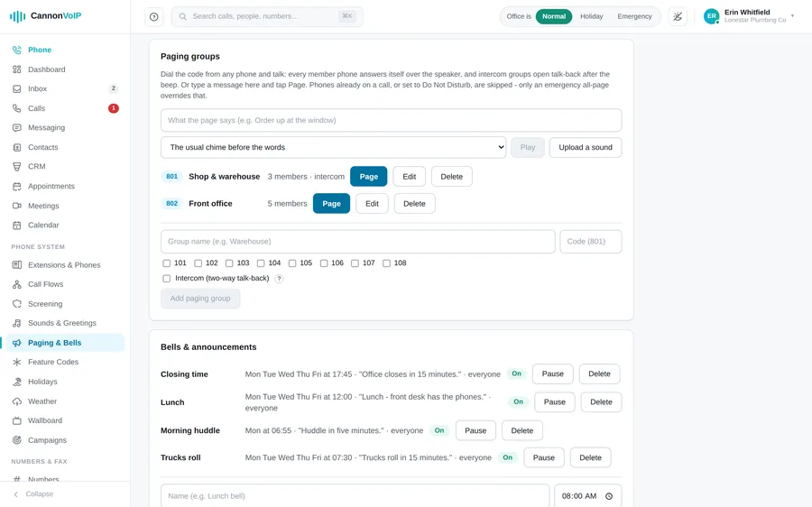812x507 pixels.
Task: Check extension 108 checkbox
Action: coord(386,263)
